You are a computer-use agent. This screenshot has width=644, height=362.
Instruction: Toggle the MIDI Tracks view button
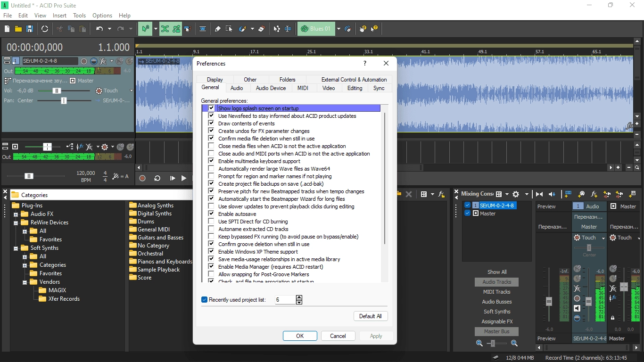(497, 292)
